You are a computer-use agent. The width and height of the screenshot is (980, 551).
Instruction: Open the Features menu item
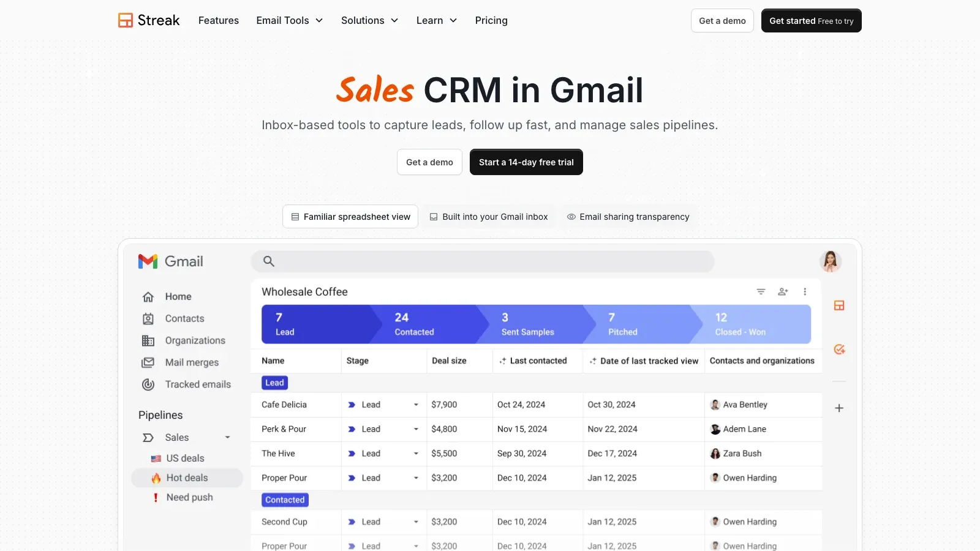pos(219,21)
